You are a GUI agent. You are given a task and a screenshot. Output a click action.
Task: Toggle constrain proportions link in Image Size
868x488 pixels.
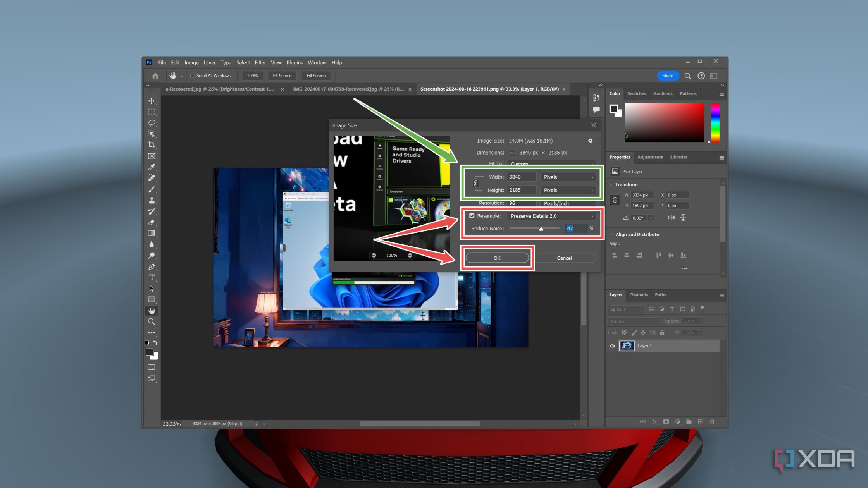(x=475, y=184)
